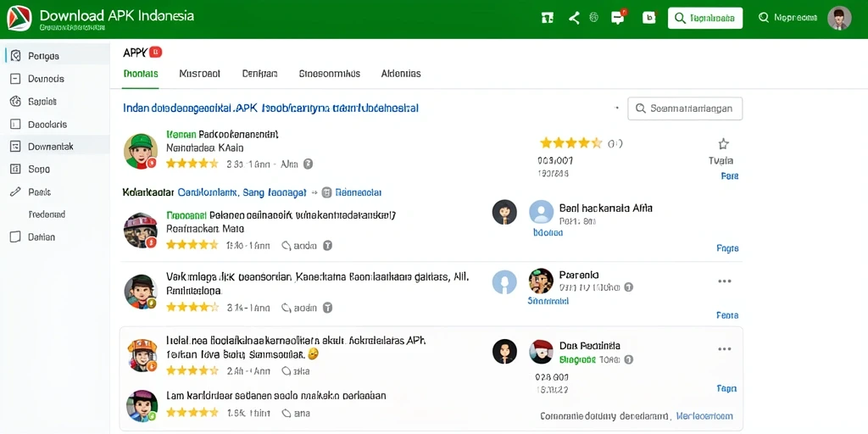Open the user profile avatar in header

point(839,18)
